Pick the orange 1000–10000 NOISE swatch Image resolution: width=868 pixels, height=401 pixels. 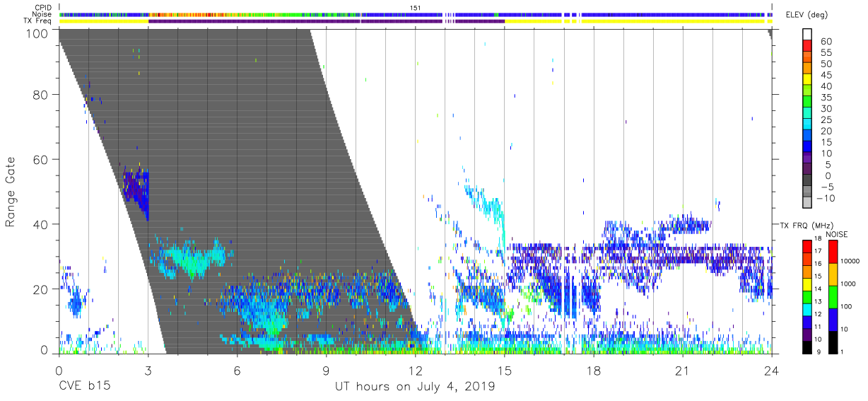(832, 273)
